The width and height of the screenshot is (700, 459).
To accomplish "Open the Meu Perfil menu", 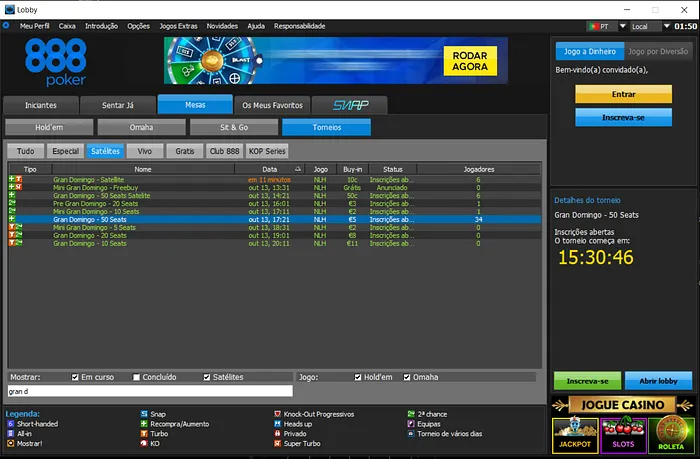I will pyautogui.click(x=34, y=26).
